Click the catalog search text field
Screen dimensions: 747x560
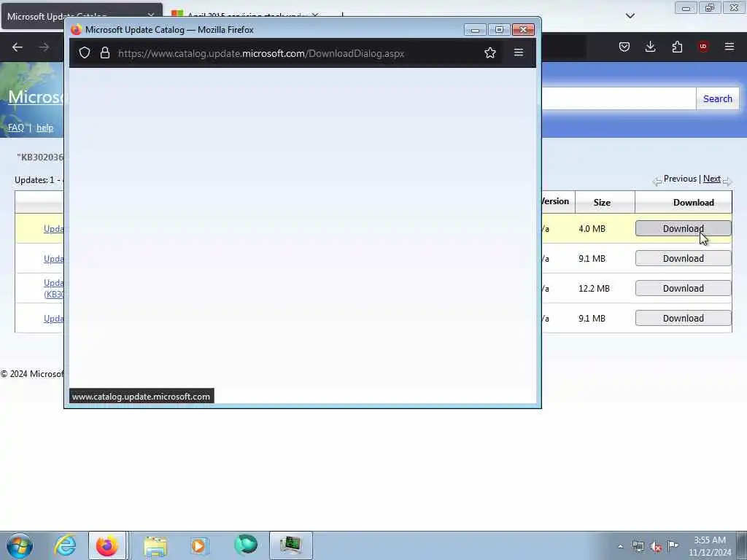point(619,98)
